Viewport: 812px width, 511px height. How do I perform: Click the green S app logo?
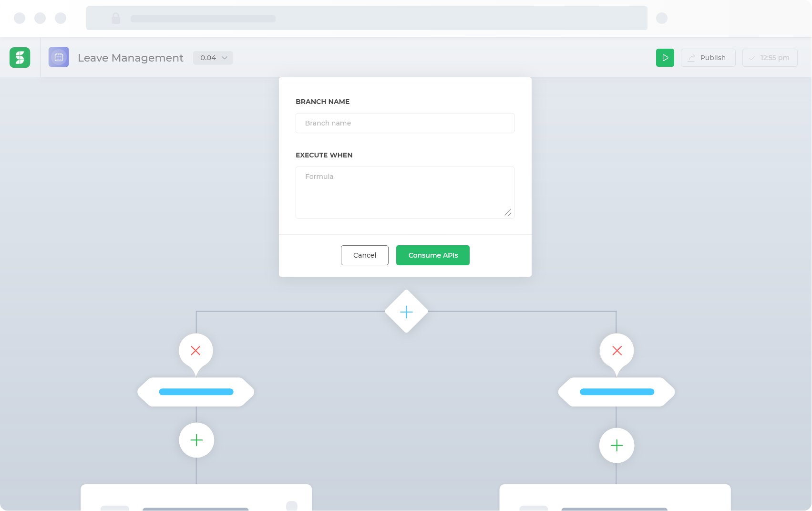pos(20,58)
